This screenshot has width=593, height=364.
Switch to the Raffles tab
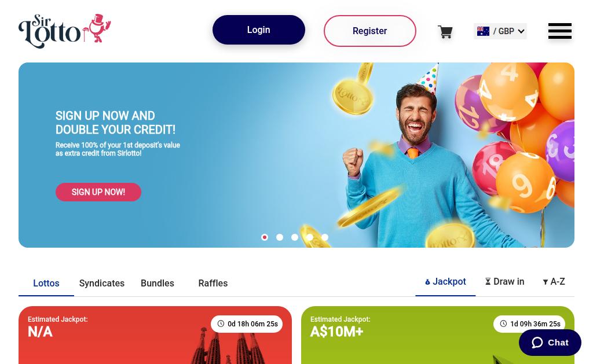tap(213, 283)
